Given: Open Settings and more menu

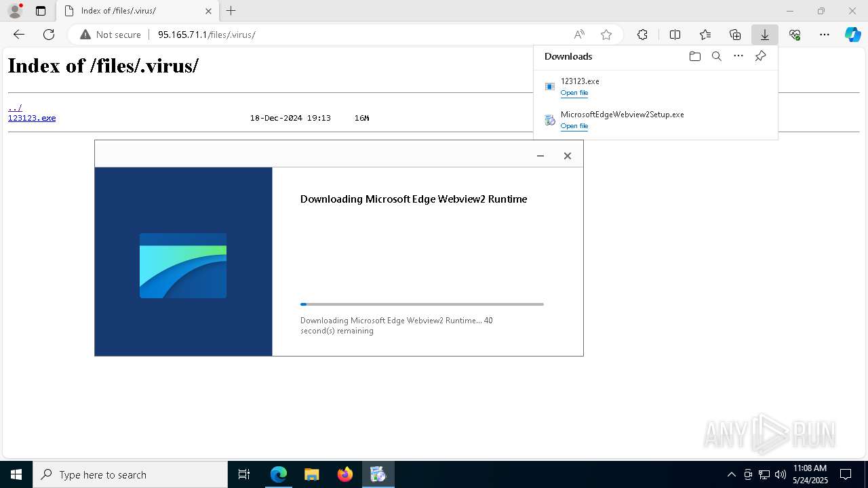Looking at the screenshot, I should (825, 35).
